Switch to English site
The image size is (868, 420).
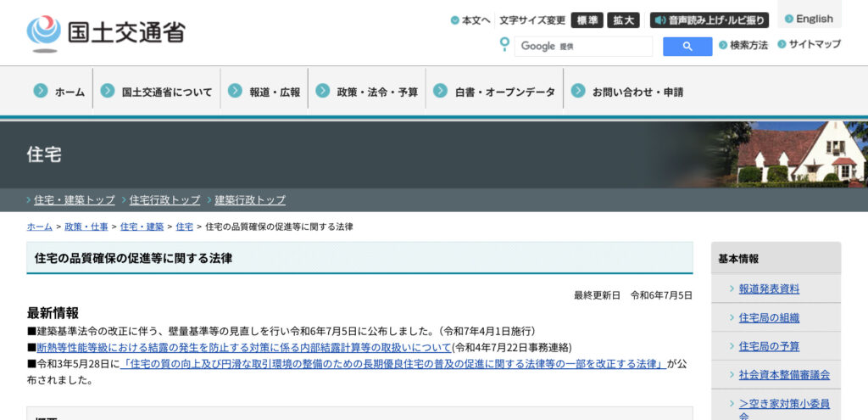tap(809, 19)
